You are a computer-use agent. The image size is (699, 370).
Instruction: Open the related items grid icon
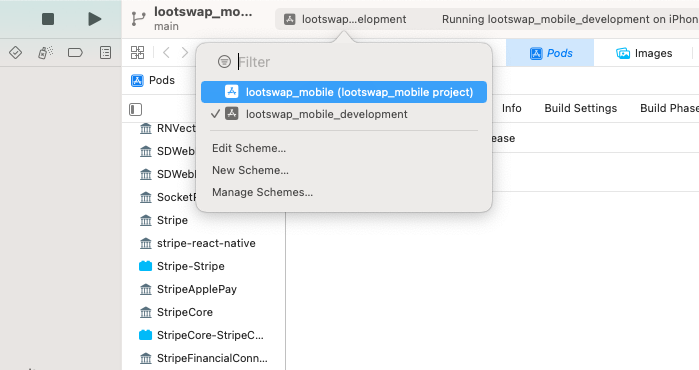click(x=137, y=53)
